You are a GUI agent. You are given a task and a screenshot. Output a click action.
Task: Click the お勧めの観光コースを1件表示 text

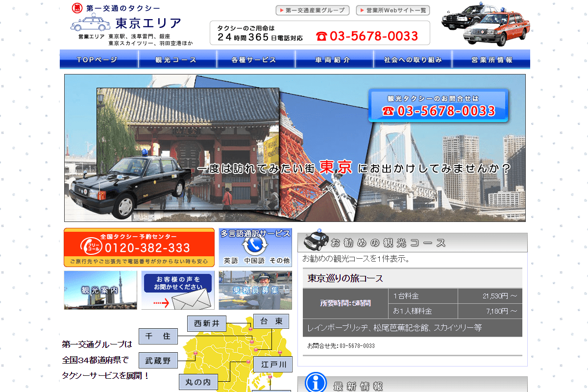pos(356,259)
